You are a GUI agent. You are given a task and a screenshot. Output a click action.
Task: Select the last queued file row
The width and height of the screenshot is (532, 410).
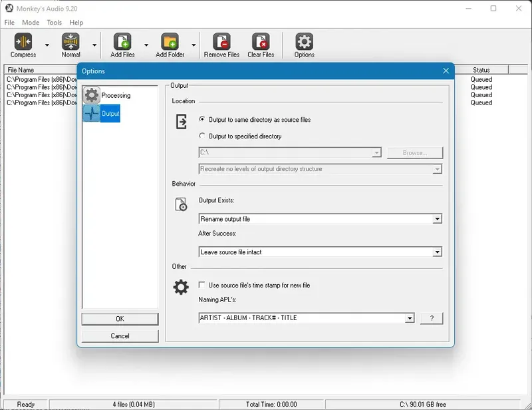coord(41,102)
